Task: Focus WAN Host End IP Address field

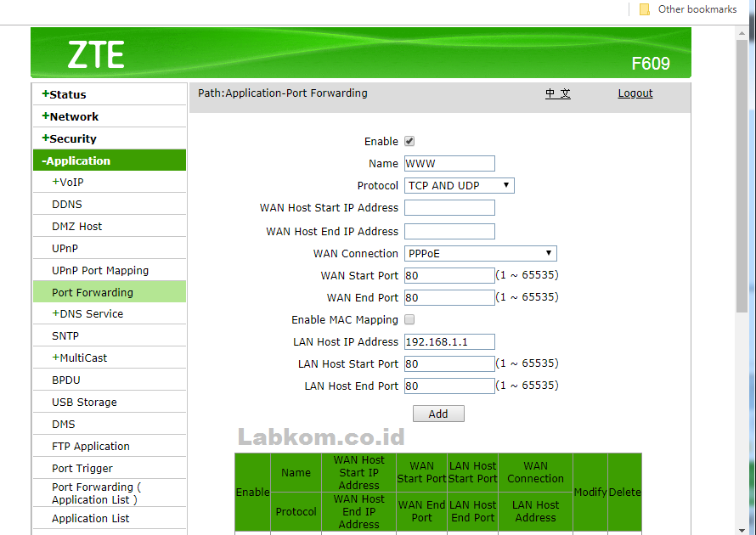Action: pyautogui.click(x=449, y=231)
